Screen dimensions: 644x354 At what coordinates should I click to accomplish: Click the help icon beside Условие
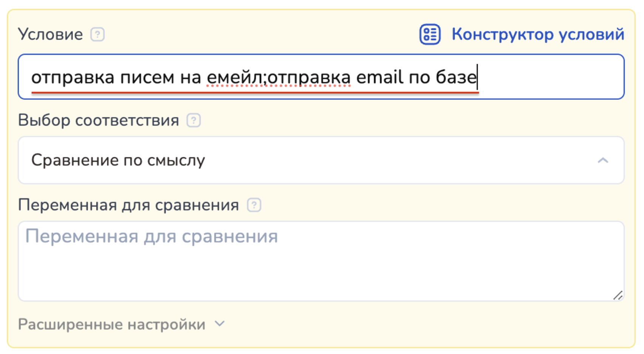98,34
